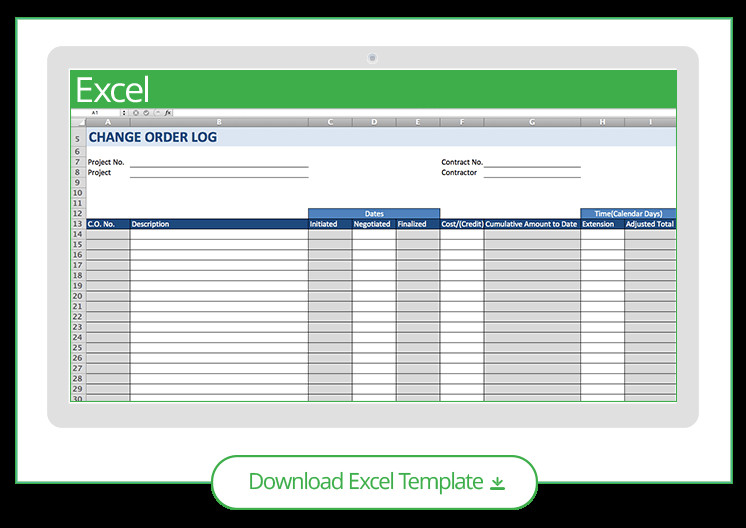
Task: Select column B header
Action: 219,122
